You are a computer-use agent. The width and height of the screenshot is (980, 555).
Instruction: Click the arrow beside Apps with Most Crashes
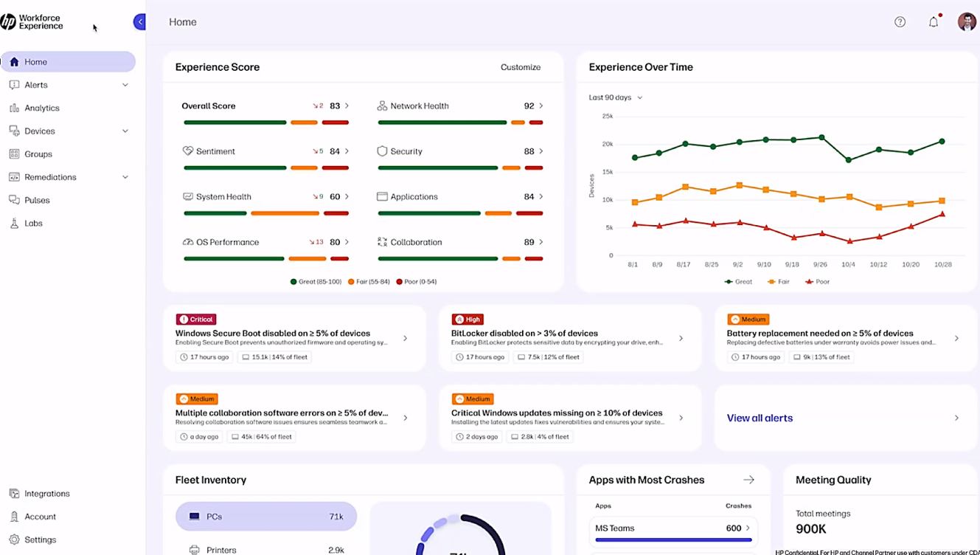[x=748, y=480]
